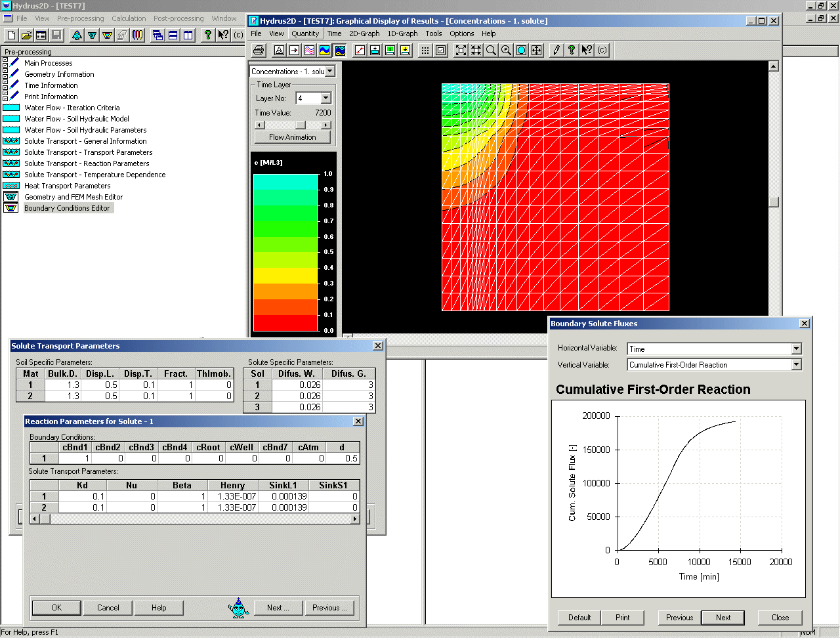Click the tile horizontally toolbar icon

pos(173,35)
